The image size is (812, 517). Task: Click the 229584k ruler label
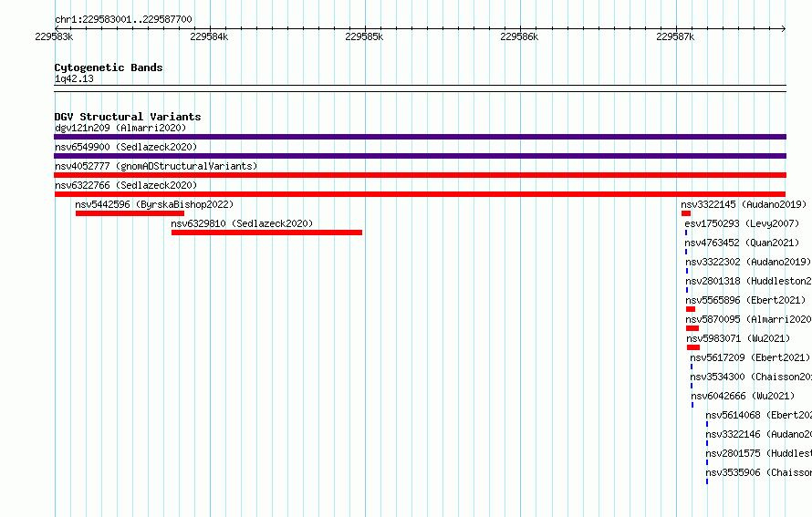coord(209,36)
